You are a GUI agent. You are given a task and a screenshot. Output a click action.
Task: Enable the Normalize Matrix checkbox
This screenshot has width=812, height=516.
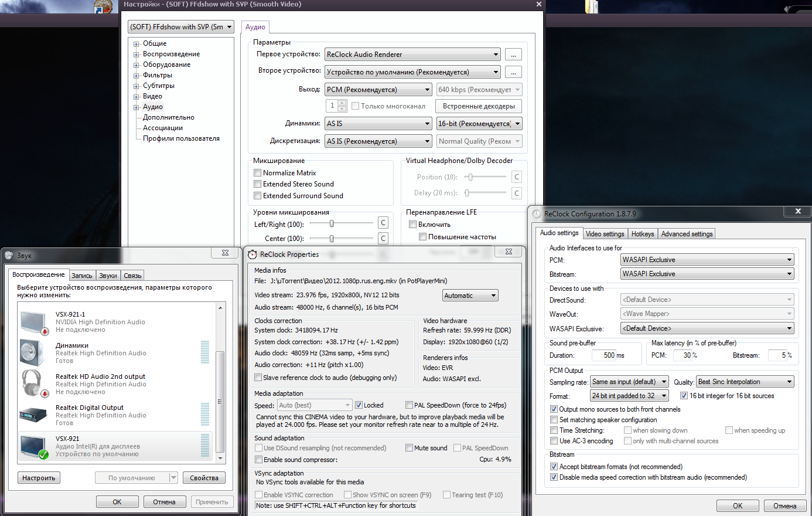pos(258,173)
